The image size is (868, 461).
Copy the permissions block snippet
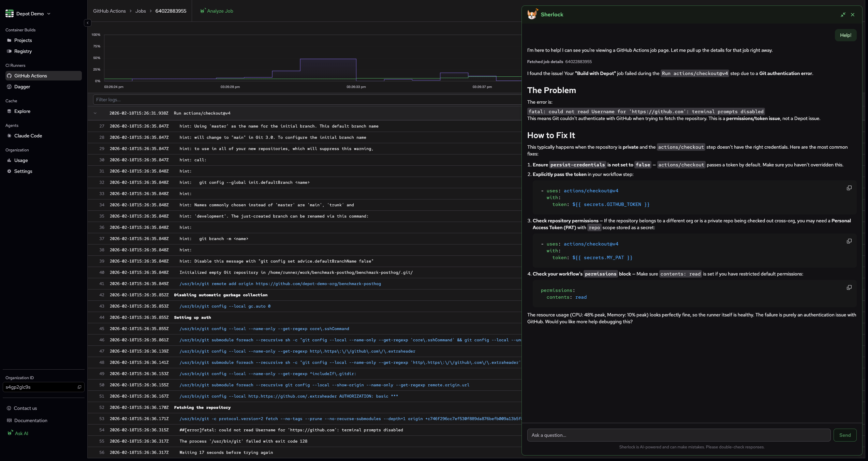tap(849, 287)
